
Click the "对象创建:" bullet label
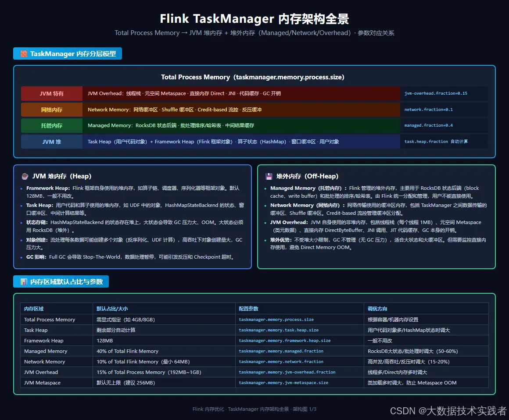tap(37, 240)
